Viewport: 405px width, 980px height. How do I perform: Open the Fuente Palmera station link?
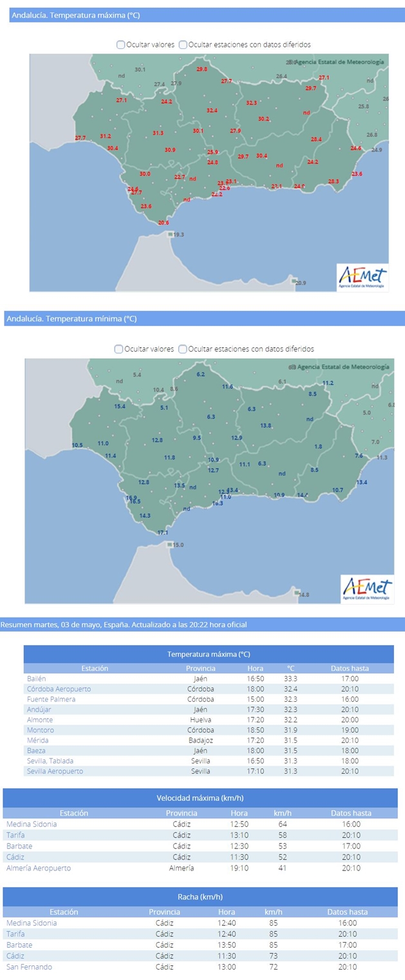click(x=51, y=699)
